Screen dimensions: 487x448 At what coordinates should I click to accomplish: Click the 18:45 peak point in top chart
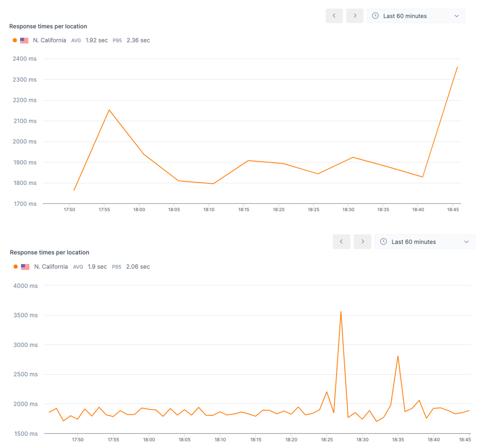coord(457,67)
